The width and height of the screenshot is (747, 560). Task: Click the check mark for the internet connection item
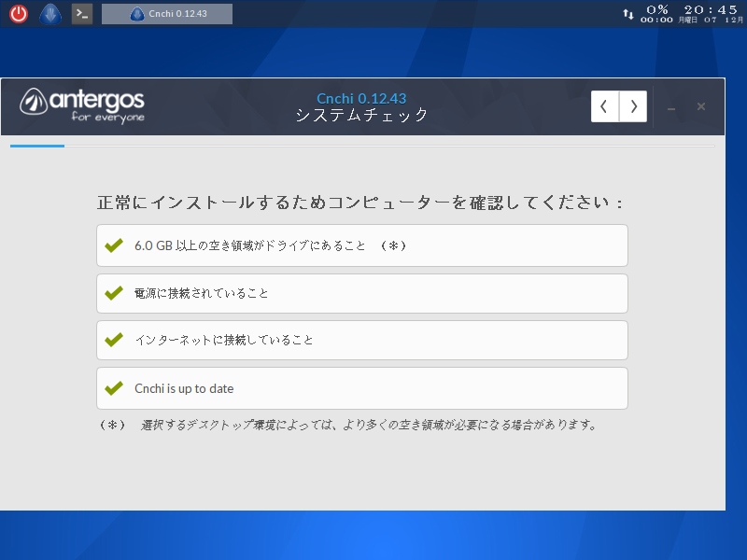pyautogui.click(x=114, y=340)
